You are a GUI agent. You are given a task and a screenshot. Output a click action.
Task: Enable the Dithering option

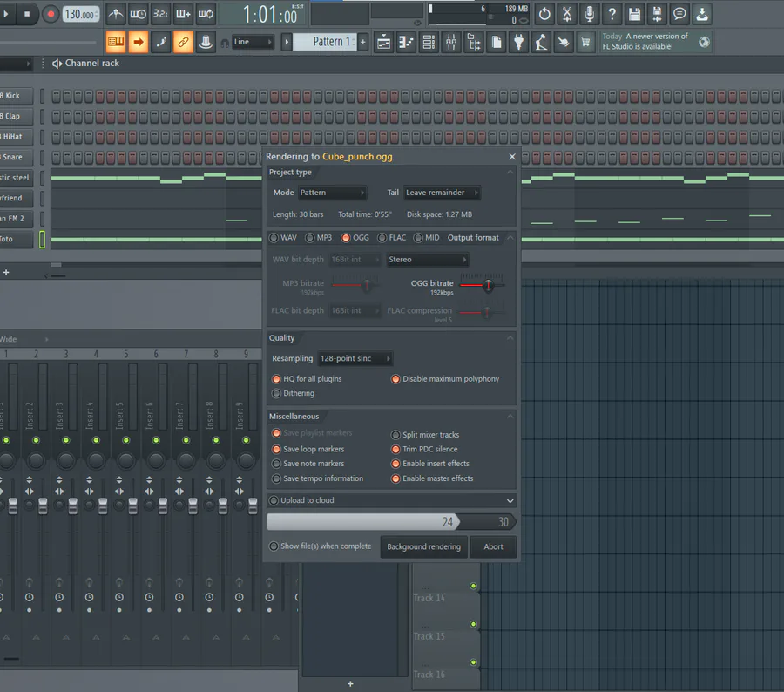tap(276, 393)
